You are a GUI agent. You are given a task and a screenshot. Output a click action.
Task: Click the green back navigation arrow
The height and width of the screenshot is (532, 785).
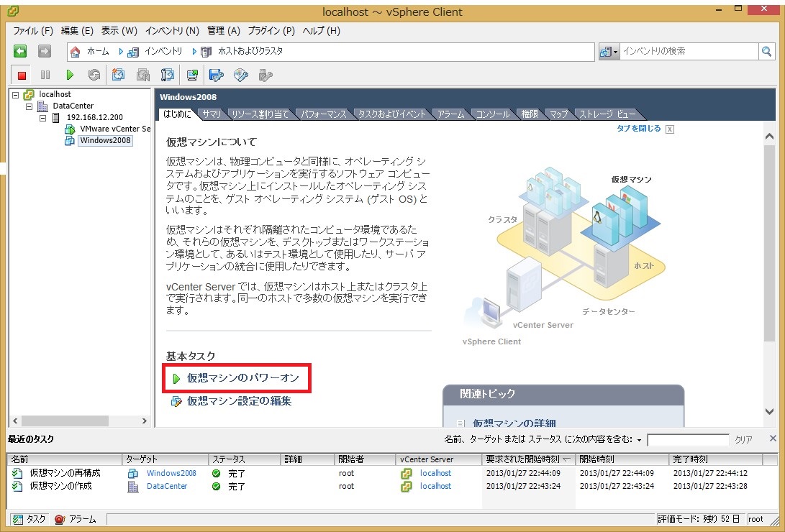click(x=20, y=51)
